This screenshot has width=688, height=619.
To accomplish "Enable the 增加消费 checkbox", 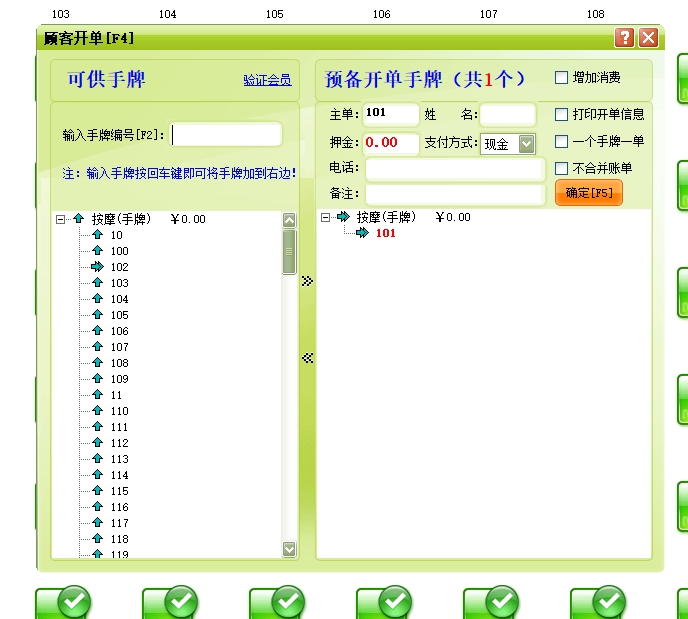I will [561, 77].
